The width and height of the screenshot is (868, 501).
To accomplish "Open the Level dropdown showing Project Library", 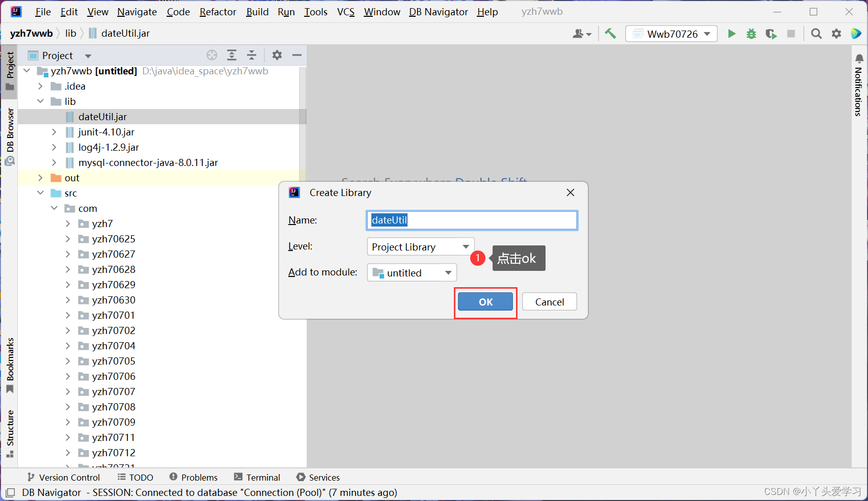I will 420,247.
